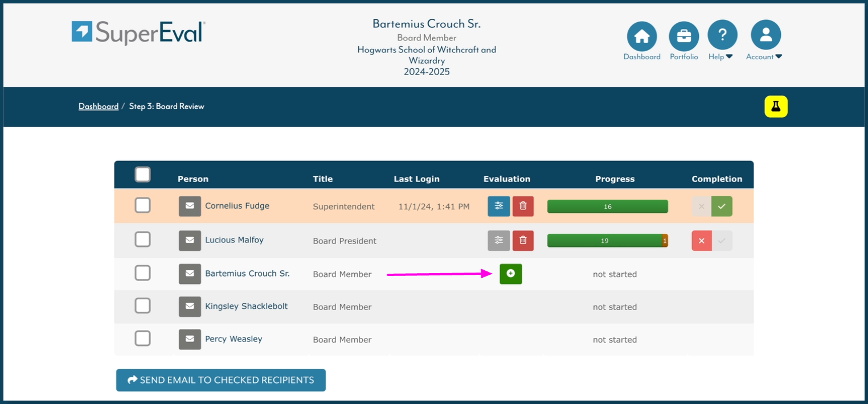Click Board Member title in Kingsley Shacklebolt's row
868x404 pixels.
[x=342, y=307]
